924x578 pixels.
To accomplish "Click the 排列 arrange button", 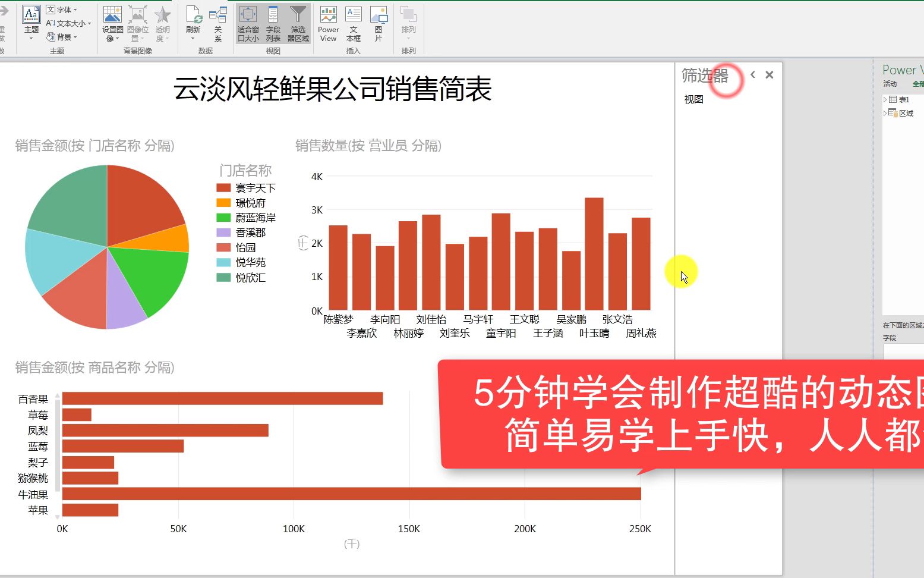I will (408, 23).
